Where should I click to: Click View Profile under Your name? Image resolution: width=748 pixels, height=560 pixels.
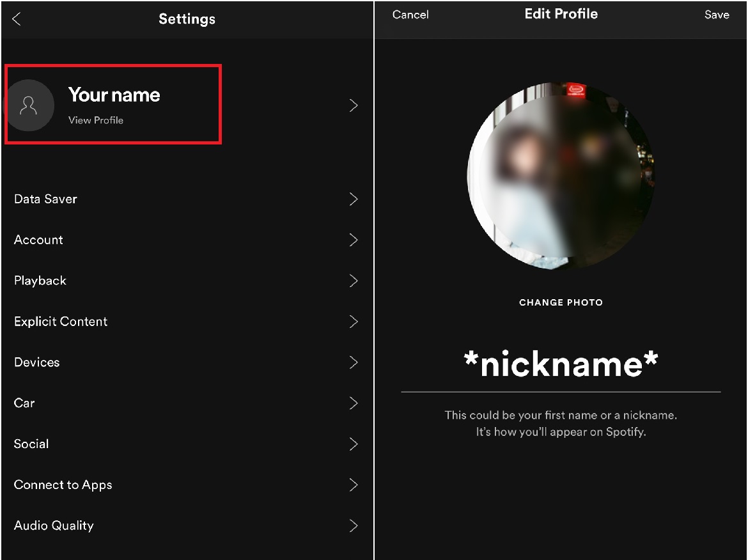point(96,120)
